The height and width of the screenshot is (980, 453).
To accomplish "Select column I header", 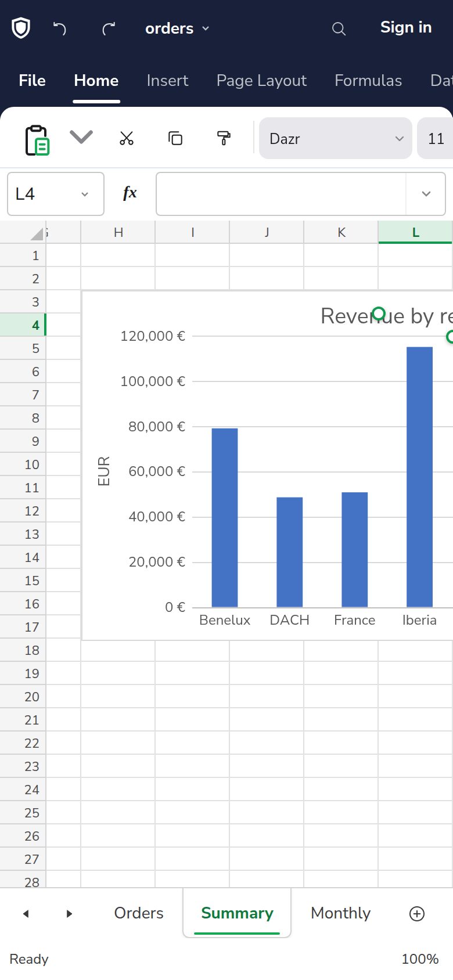I will point(192,232).
